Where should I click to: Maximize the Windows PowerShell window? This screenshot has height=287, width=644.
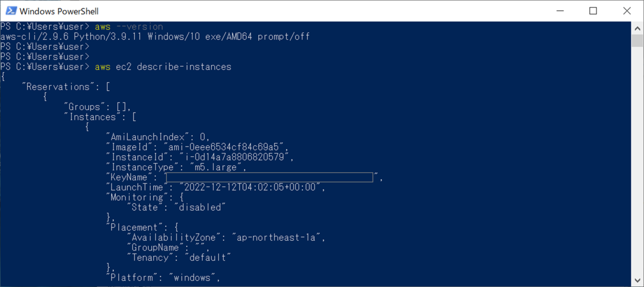[593, 11]
